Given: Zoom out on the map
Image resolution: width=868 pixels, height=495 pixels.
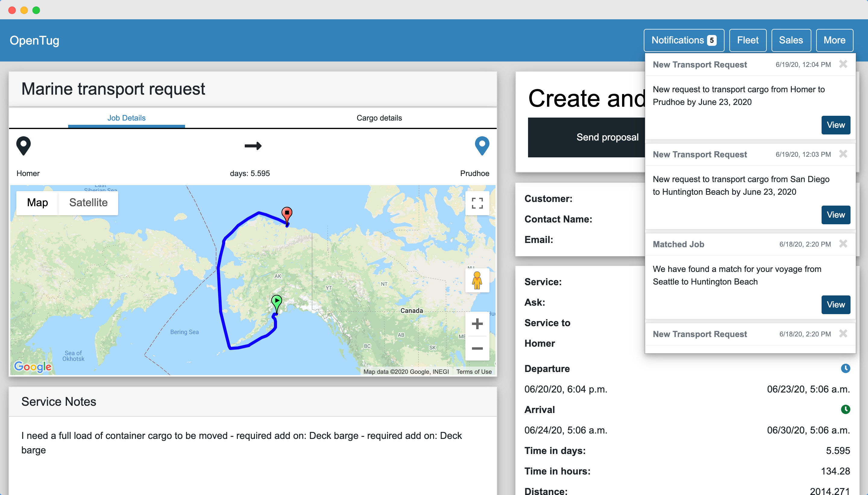Looking at the screenshot, I should point(477,348).
